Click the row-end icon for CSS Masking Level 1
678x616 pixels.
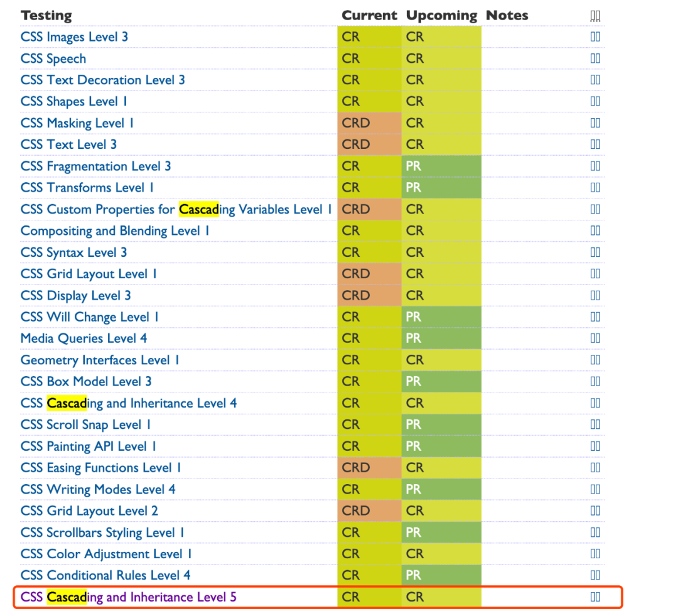(595, 123)
